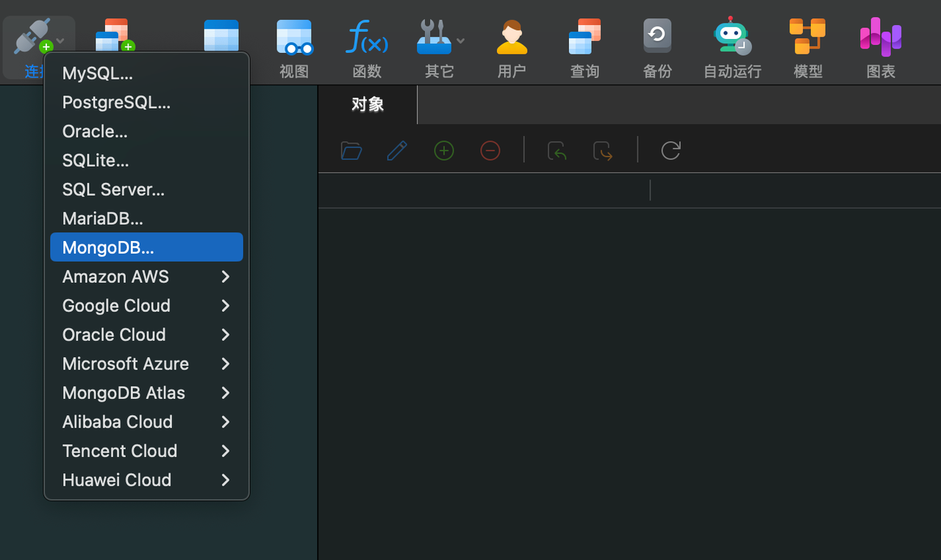Click the refresh icon in the object toolbar

[670, 151]
